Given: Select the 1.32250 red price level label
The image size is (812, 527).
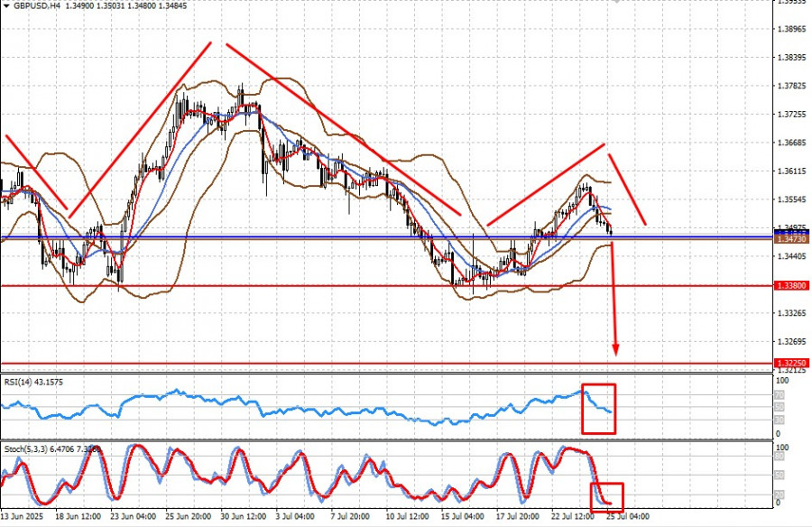Looking at the screenshot, I should click(x=792, y=363).
